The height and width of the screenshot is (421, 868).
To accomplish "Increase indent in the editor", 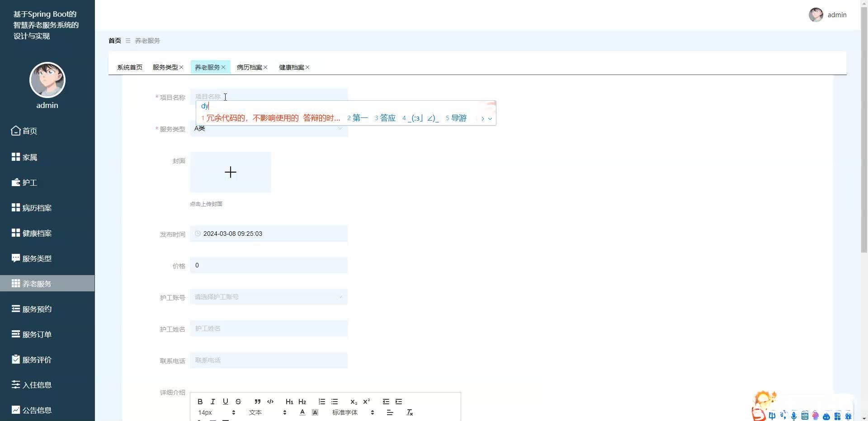I will point(398,402).
